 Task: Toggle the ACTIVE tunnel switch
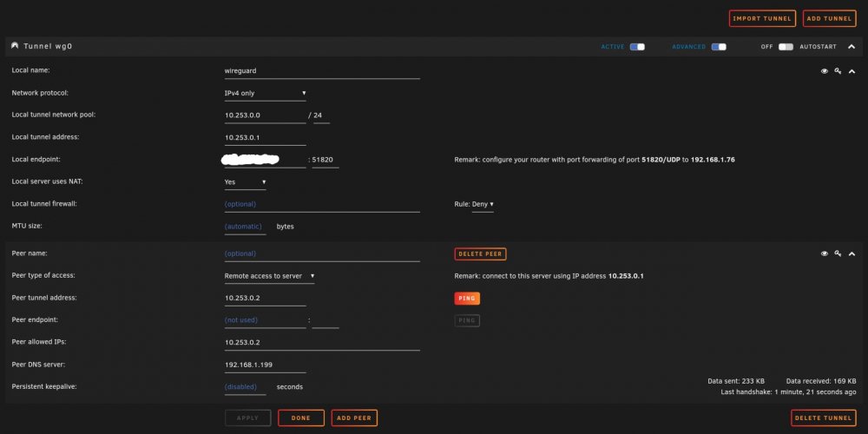point(637,47)
